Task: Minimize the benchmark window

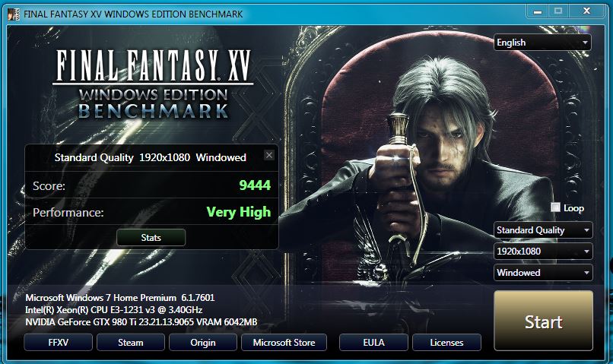Action: pos(538,11)
